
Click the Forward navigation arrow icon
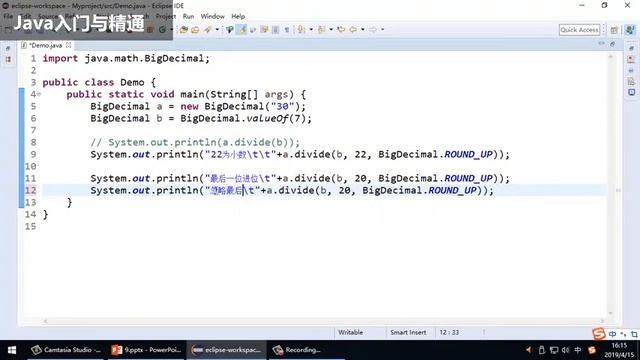click(x=373, y=29)
